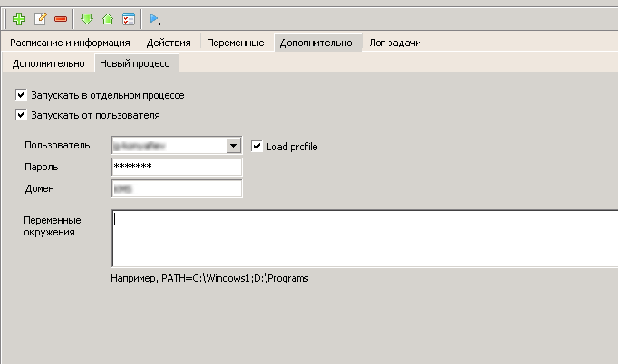Select the Дополнительно sub-tab
Viewport: 618px width, 364px height.
coord(48,63)
